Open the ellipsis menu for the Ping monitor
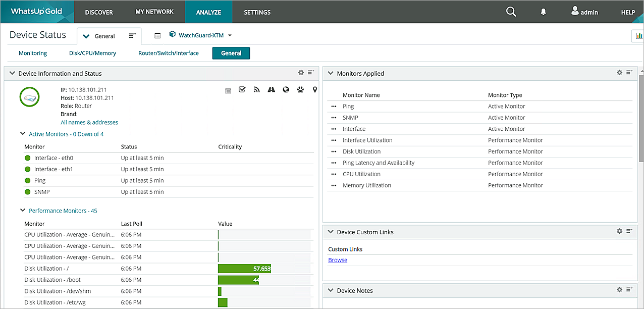This screenshot has height=309, width=644. [x=334, y=107]
